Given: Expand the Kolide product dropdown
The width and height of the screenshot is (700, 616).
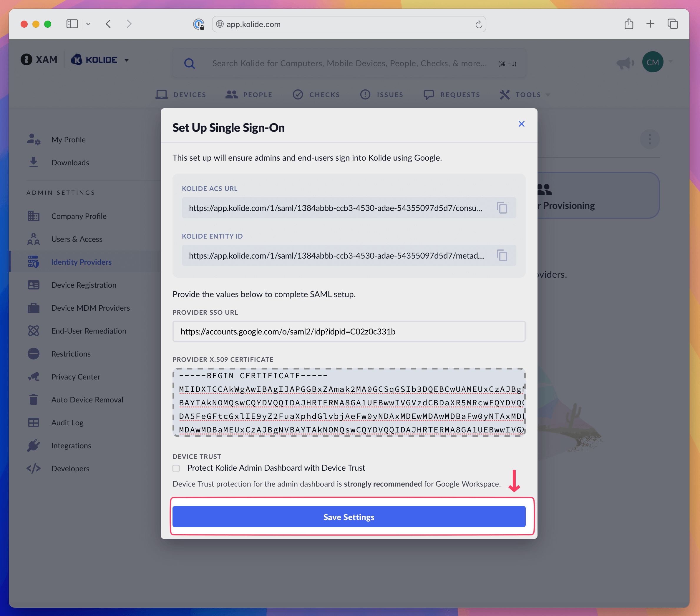Looking at the screenshot, I should pyautogui.click(x=126, y=60).
